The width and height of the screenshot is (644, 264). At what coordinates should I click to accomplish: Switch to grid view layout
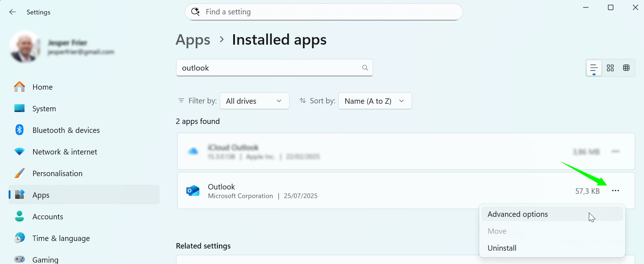click(x=610, y=68)
